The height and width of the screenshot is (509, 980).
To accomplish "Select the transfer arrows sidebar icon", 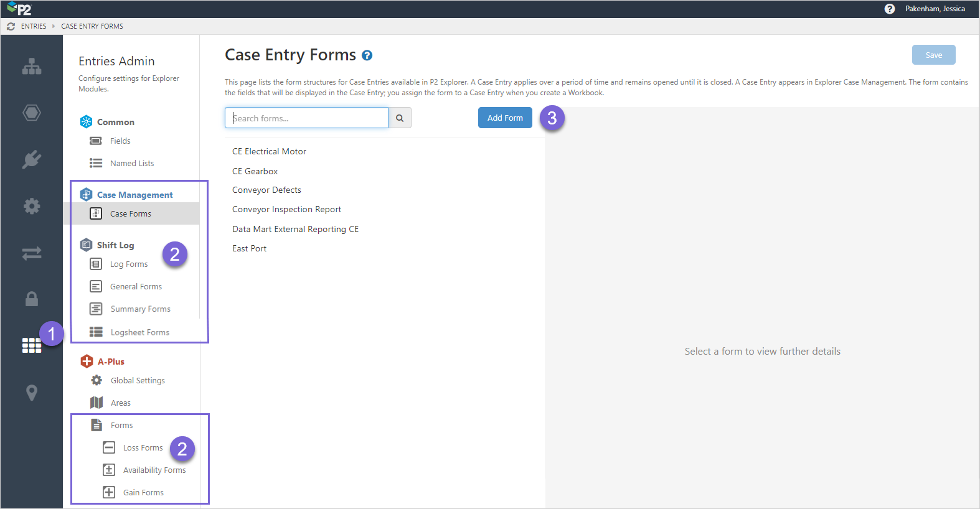I will pyautogui.click(x=32, y=253).
